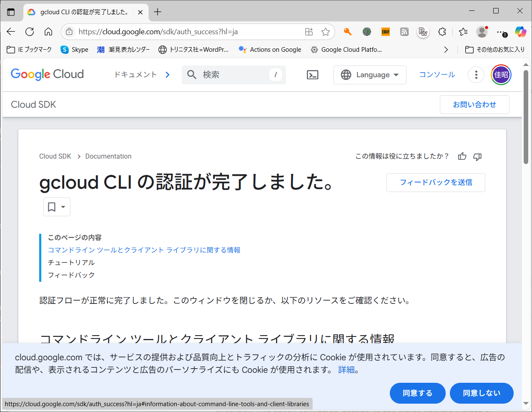The image size is (532, 412).
Task: Open the three-dot options menu in header
Action: [476, 75]
